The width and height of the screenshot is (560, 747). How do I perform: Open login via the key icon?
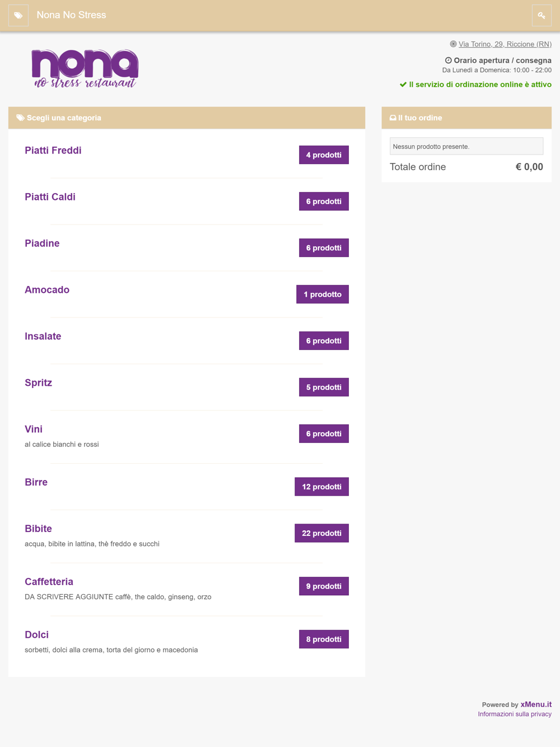click(542, 16)
